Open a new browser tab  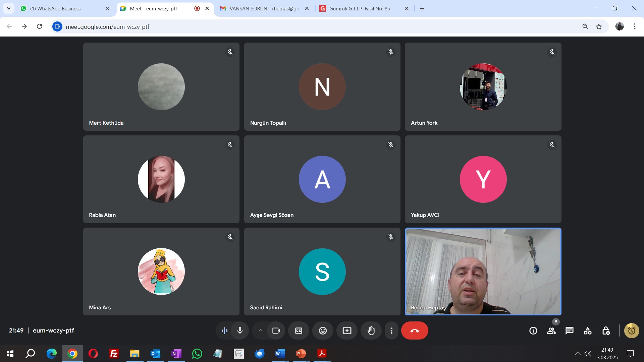(422, 8)
